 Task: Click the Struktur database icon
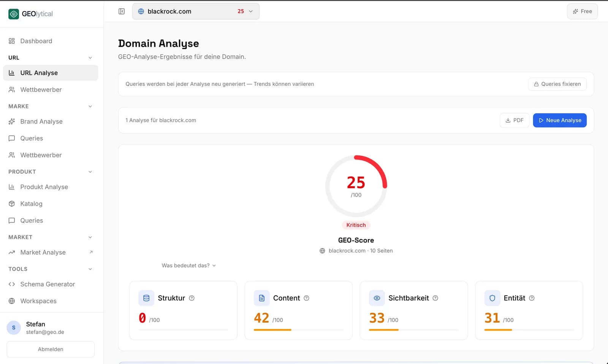point(146,298)
